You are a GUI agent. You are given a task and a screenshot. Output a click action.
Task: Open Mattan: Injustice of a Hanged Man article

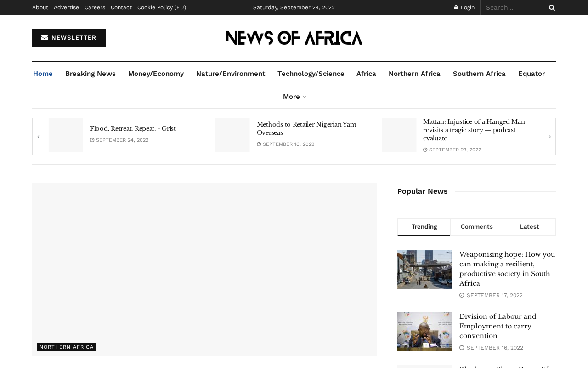474,130
